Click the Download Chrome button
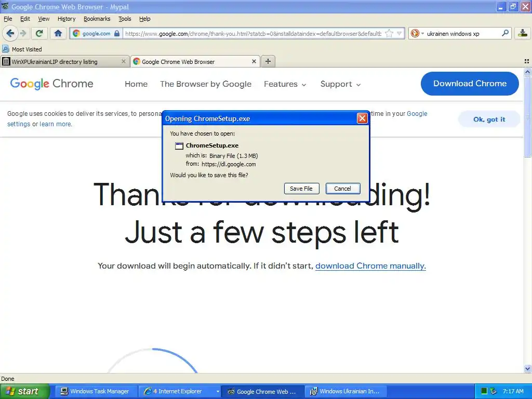The height and width of the screenshot is (399, 532). click(470, 84)
